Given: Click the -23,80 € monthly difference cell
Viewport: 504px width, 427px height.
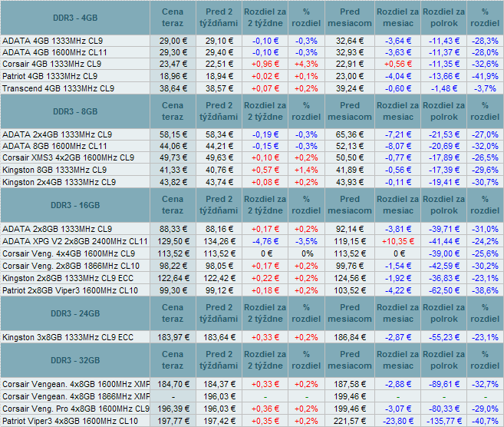Looking at the screenshot, I should pos(398,421).
